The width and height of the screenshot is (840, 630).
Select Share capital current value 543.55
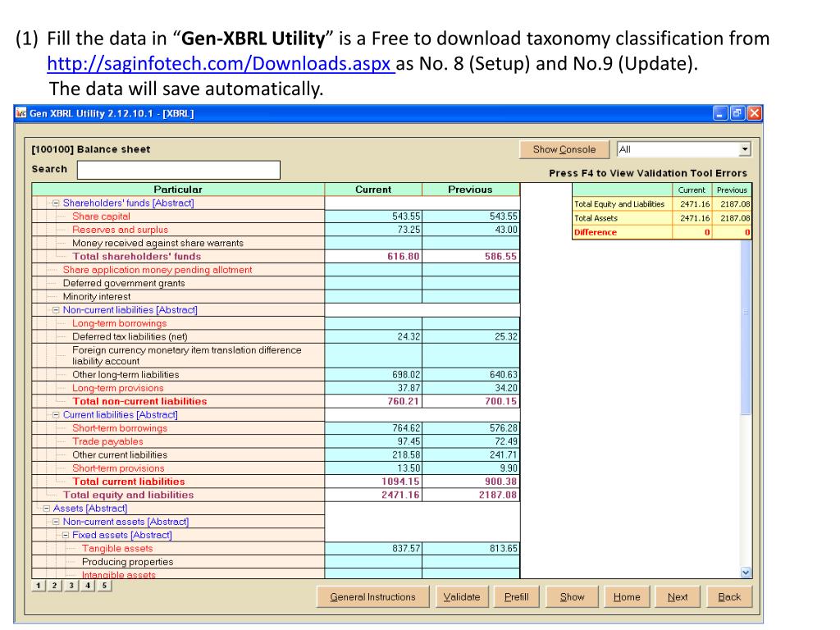(373, 217)
